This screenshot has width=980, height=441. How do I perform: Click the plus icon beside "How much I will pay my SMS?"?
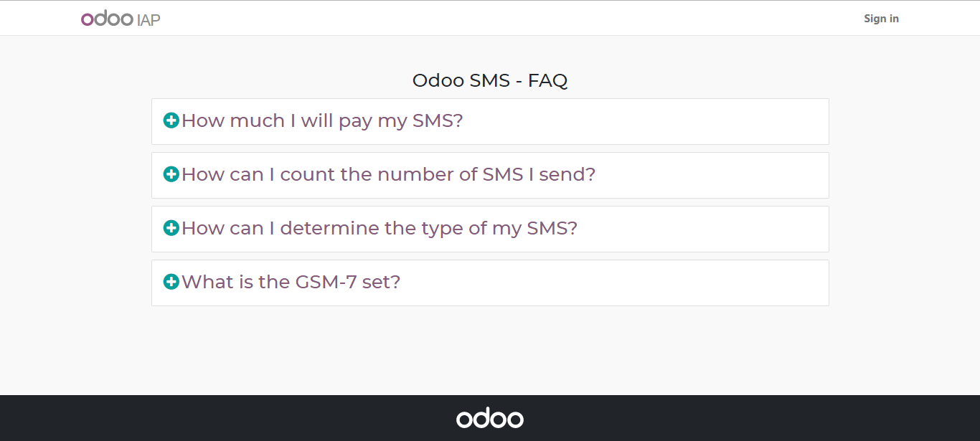click(x=171, y=120)
